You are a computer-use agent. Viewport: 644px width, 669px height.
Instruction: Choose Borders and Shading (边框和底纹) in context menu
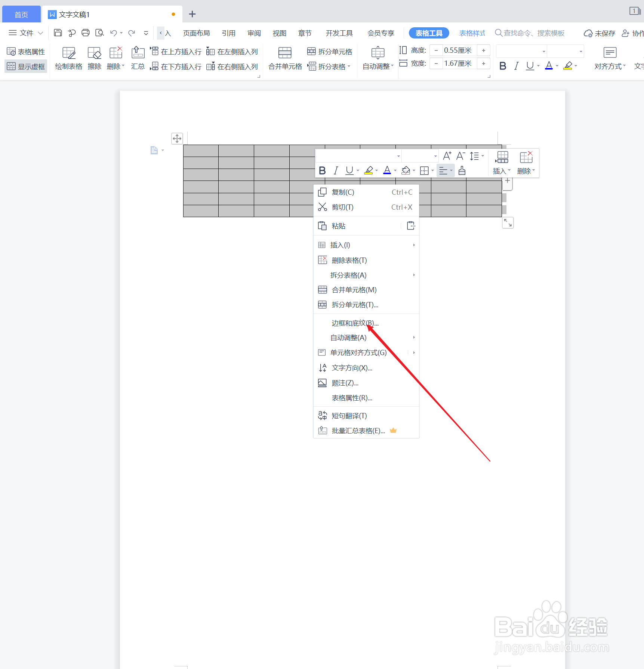366,323
